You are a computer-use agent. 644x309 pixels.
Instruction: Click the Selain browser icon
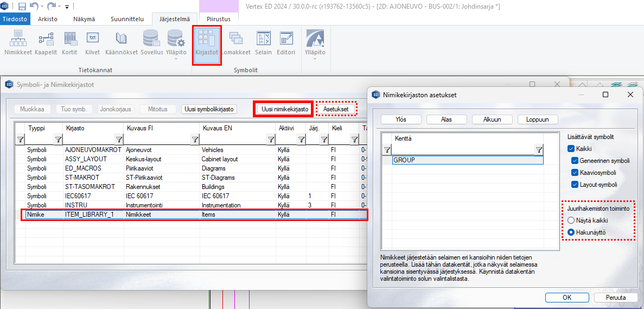click(263, 39)
